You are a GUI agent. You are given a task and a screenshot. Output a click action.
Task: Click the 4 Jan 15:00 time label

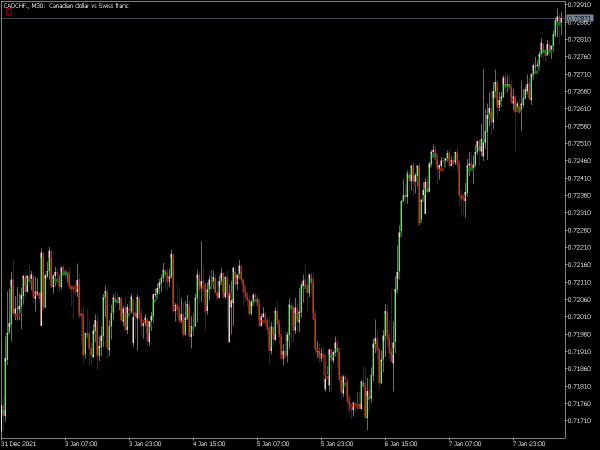(x=209, y=444)
